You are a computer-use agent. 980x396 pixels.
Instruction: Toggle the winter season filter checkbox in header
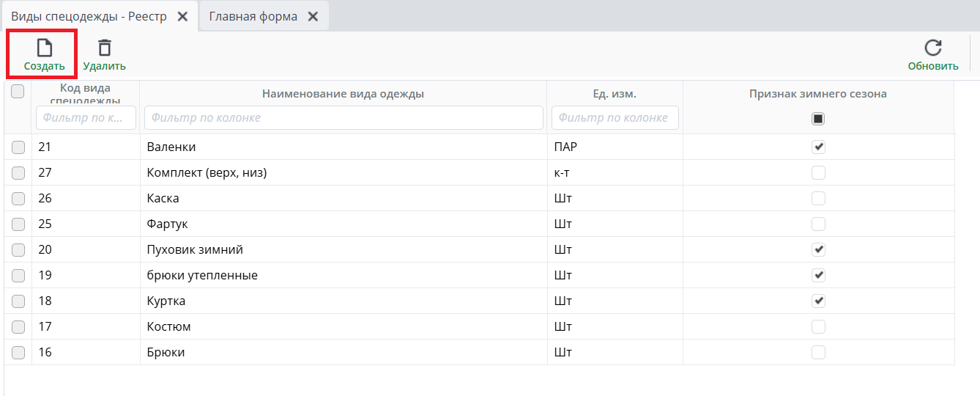click(818, 118)
